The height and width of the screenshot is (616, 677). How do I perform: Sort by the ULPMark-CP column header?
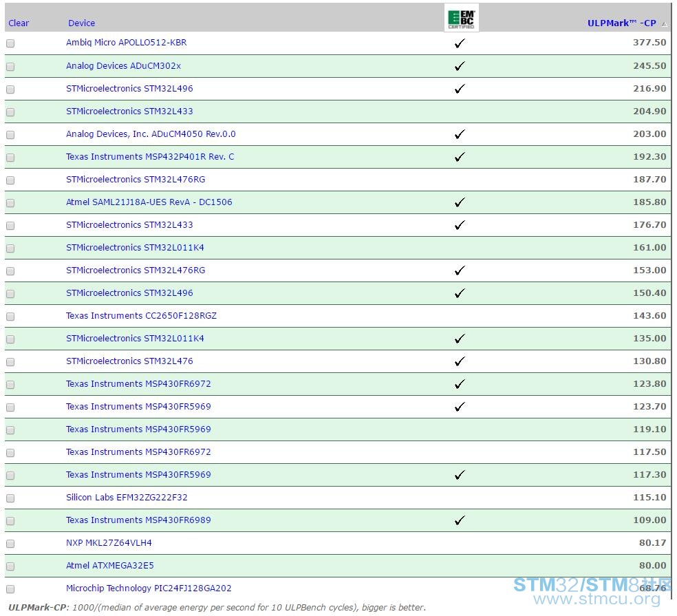pos(622,23)
